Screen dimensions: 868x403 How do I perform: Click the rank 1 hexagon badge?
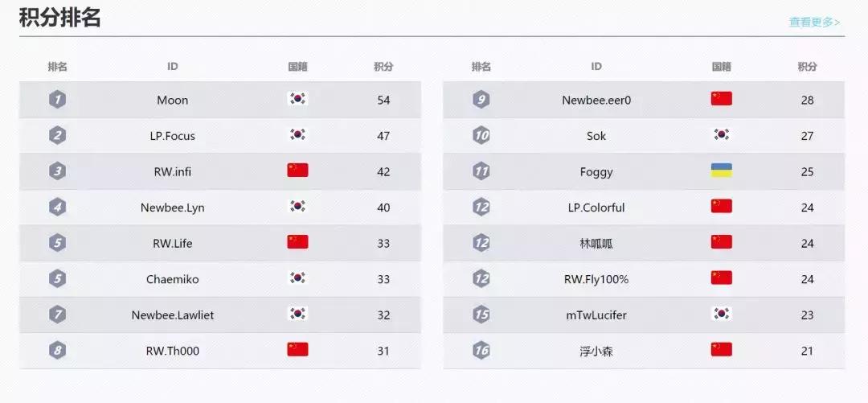pyautogui.click(x=57, y=100)
